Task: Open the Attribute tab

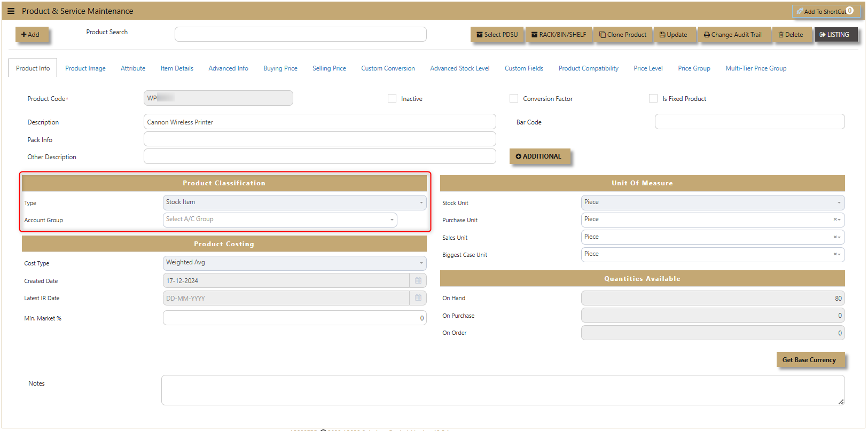Action: [133, 68]
